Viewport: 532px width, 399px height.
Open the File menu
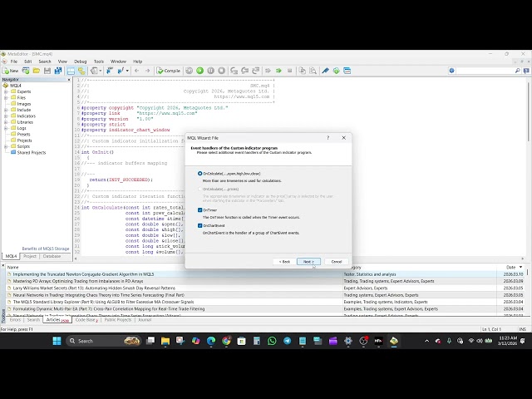click(14, 62)
